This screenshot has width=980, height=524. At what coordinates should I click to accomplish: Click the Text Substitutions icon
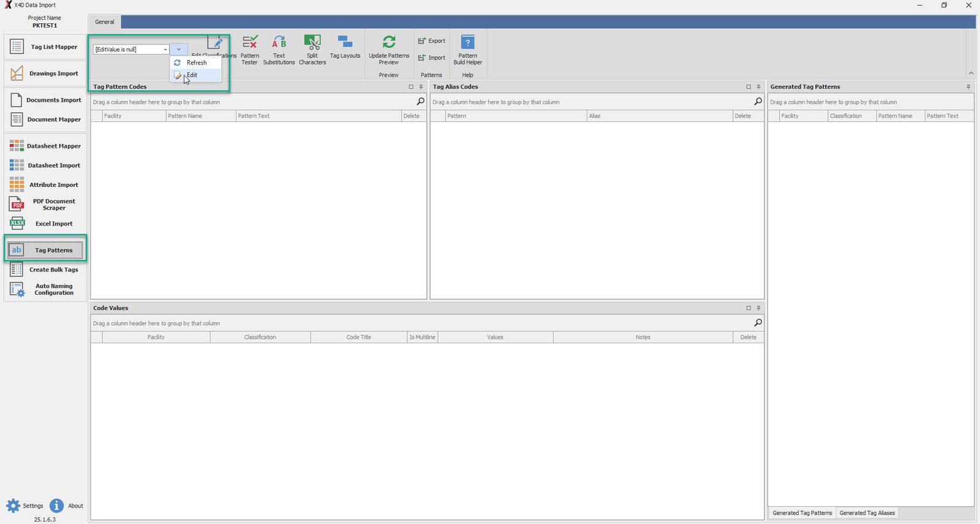point(279,49)
